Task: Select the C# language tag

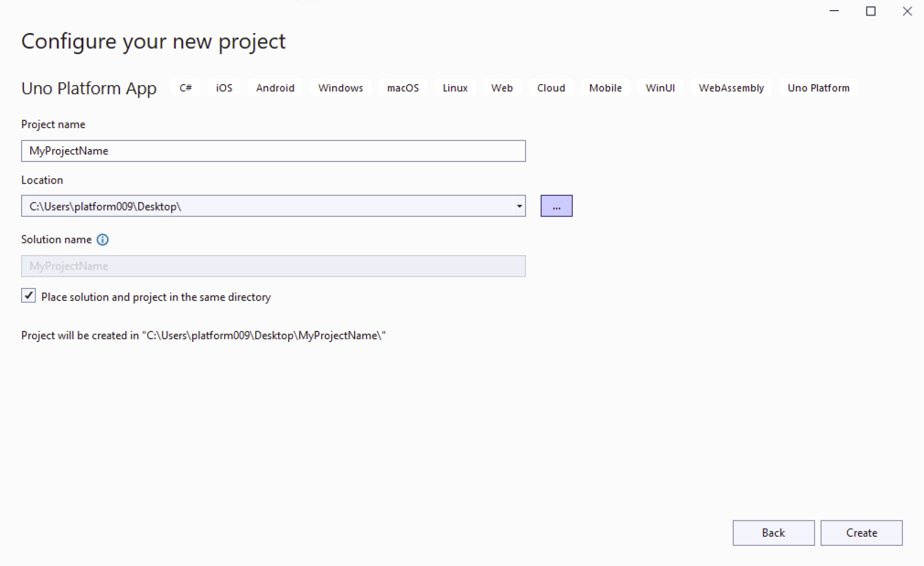Action: pyautogui.click(x=186, y=88)
